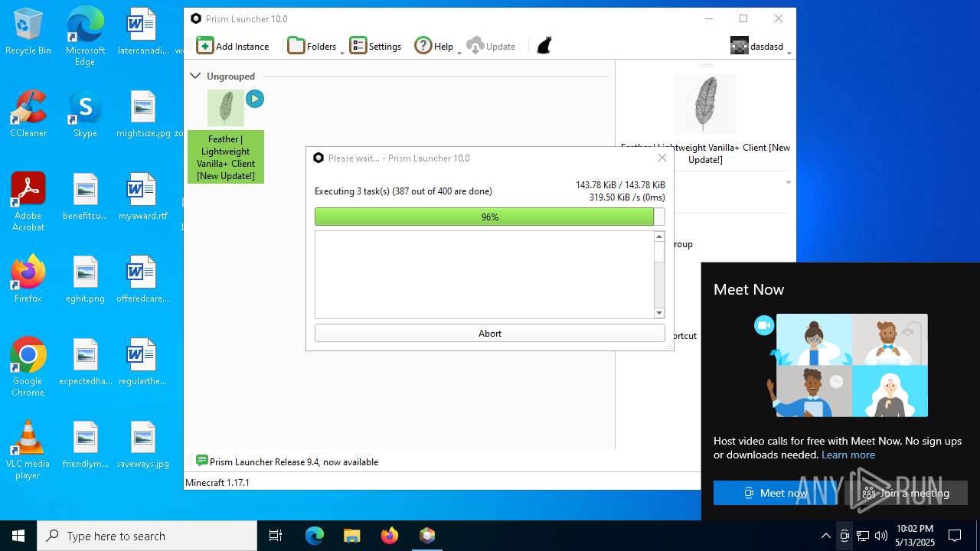
Task: Abort the running tasks
Action: click(489, 333)
